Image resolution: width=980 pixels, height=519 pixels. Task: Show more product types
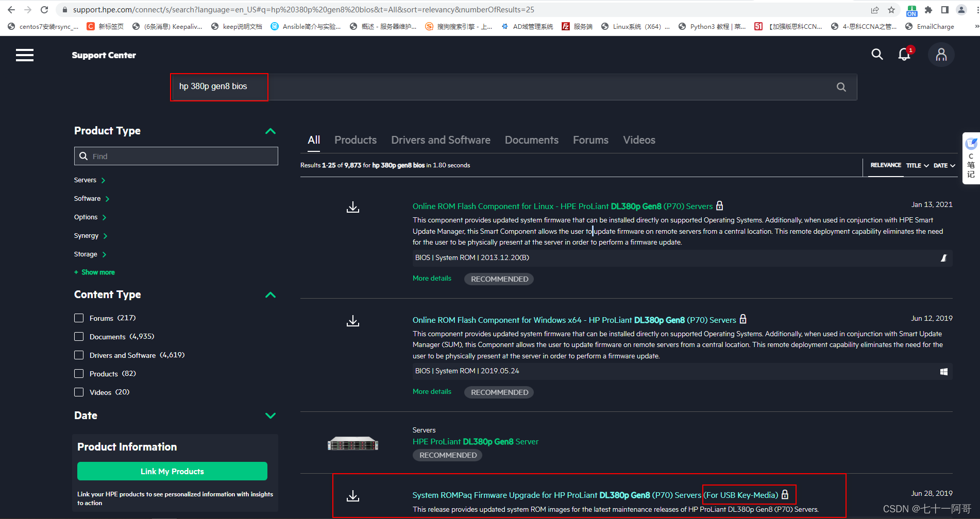[94, 272]
